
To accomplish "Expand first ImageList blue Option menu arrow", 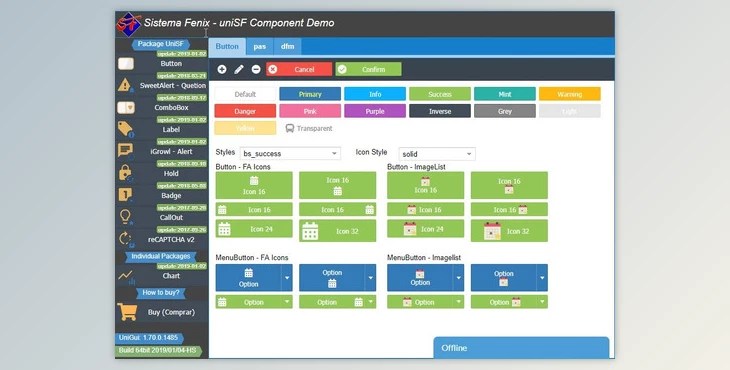I will tap(459, 278).
